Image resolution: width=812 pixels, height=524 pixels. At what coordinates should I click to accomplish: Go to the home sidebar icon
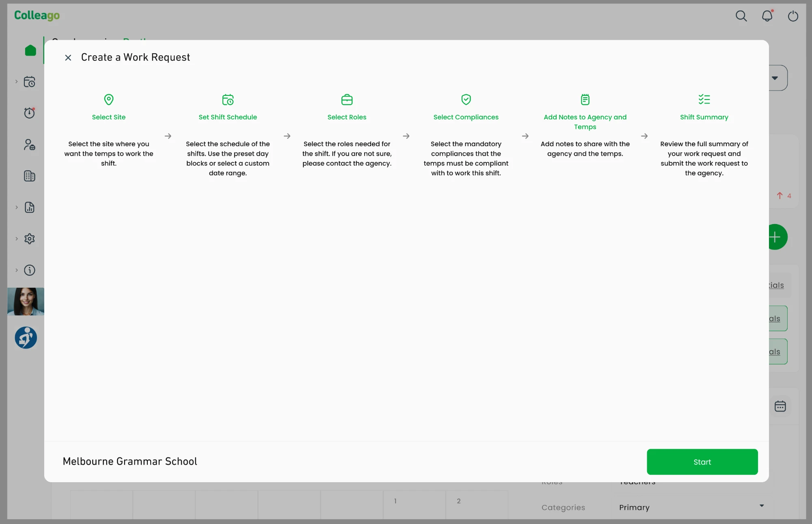30,50
